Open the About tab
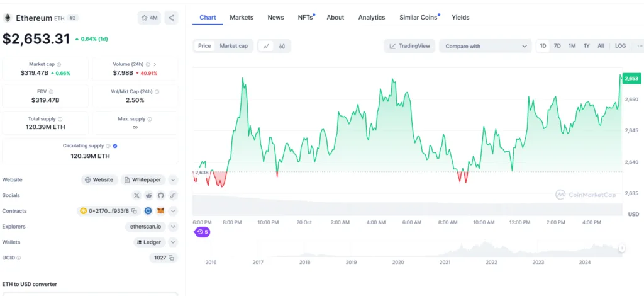This screenshot has width=644, height=296. [x=335, y=17]
